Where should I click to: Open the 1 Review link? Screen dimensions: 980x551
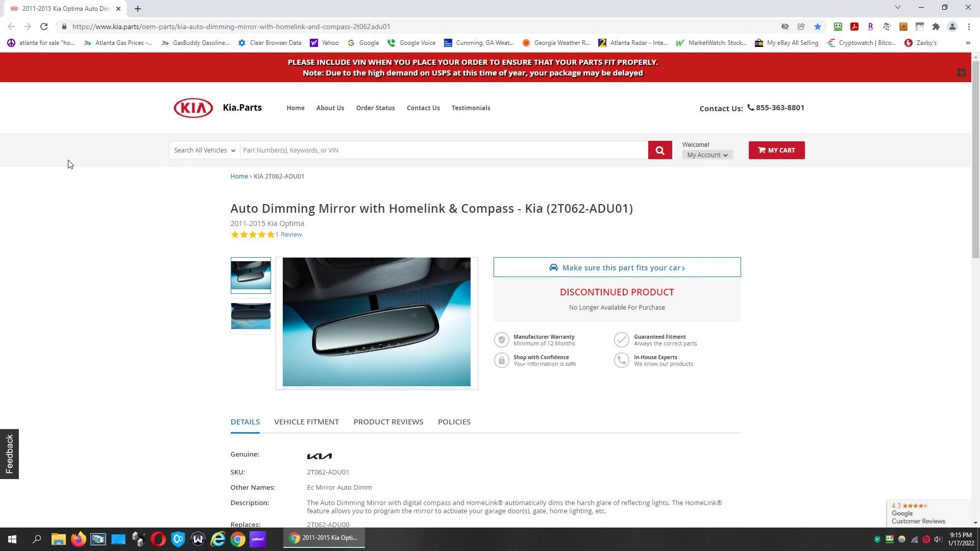coord(289,234)
